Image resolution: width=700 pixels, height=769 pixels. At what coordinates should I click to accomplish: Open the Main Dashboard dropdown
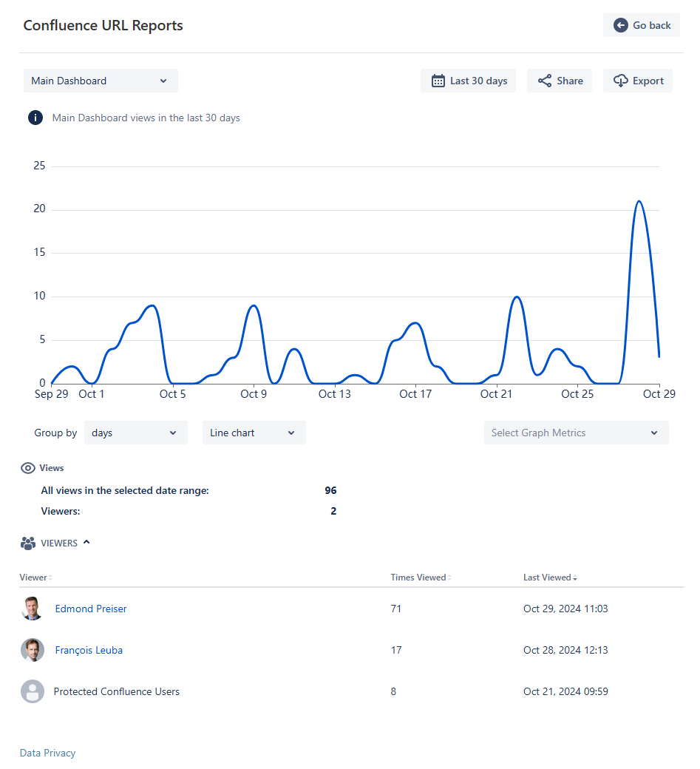pos(101,81)
